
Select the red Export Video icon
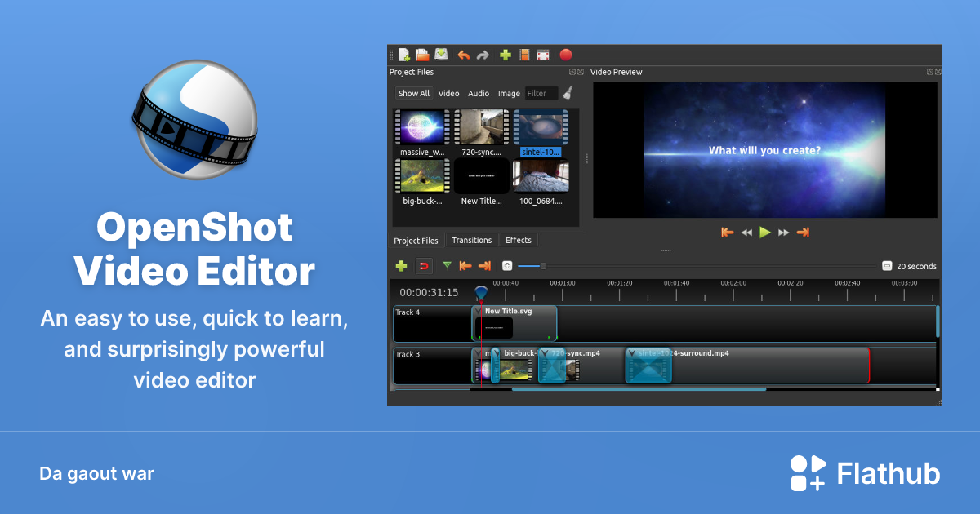(565, 55)
